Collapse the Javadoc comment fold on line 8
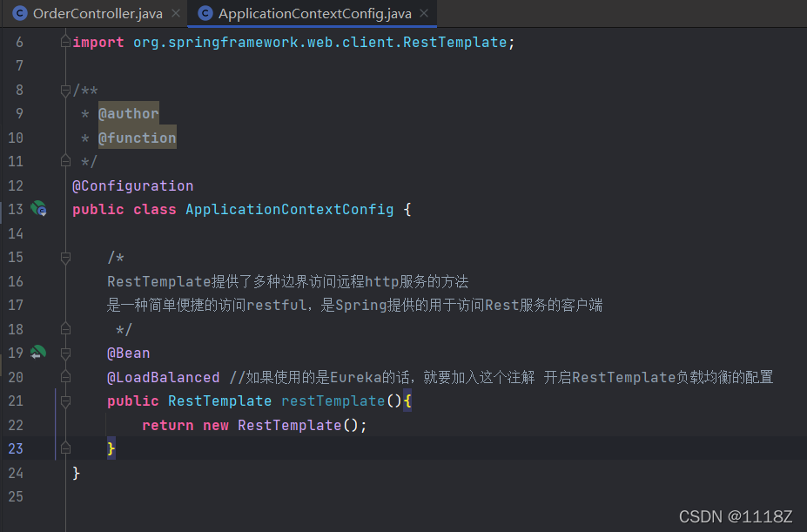807x532 pixels. tap(65, 91)
